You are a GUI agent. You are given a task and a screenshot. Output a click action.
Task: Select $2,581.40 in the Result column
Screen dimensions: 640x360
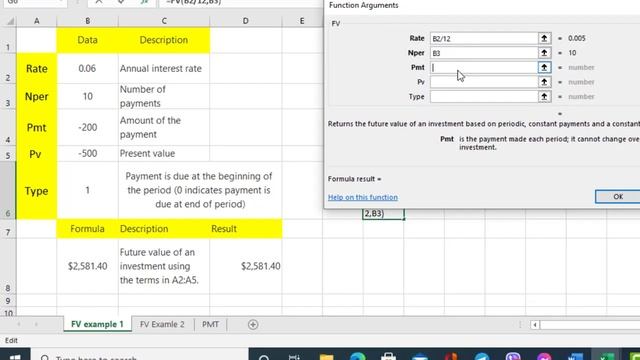pyautogui.click(x=245, y=266)
